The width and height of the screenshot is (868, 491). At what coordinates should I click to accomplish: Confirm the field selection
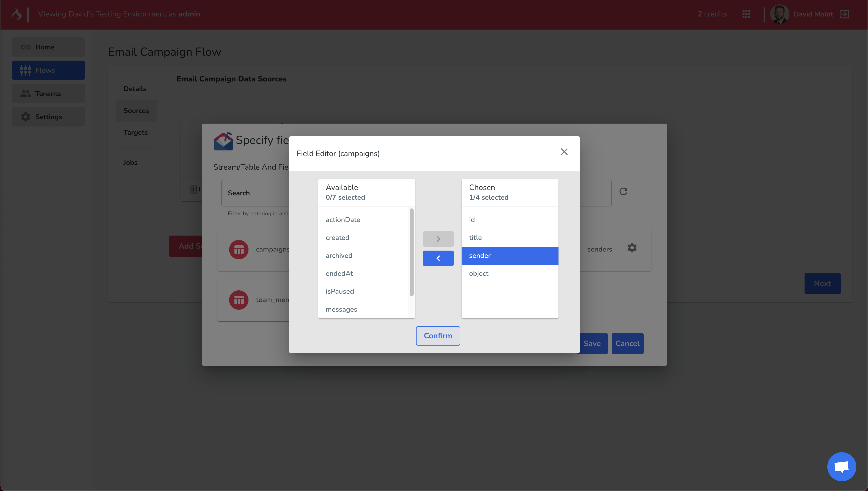pyautogui.click(x=438, y=336)
